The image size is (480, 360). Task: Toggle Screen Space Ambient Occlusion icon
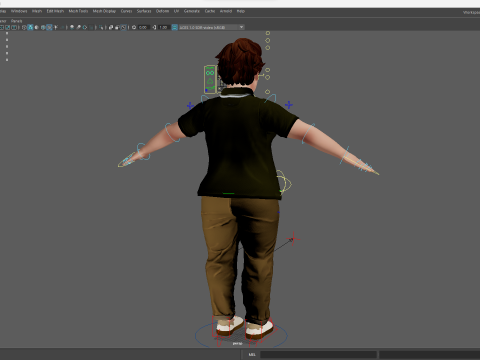72,27
